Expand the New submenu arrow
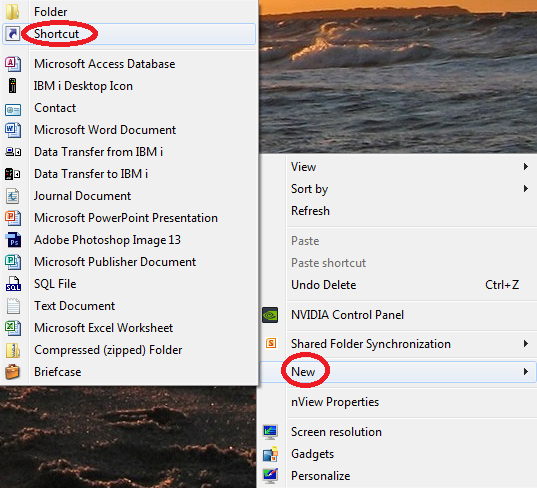Screen dimensions: 537x488 [525, 372]
